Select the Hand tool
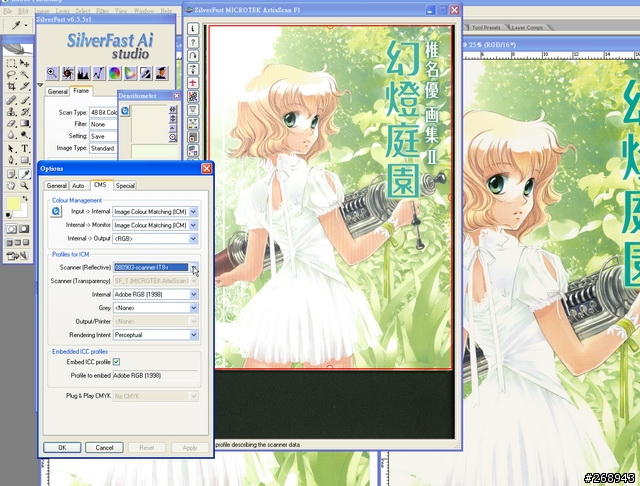Screen dimensions: 640x486 [11, 186]
